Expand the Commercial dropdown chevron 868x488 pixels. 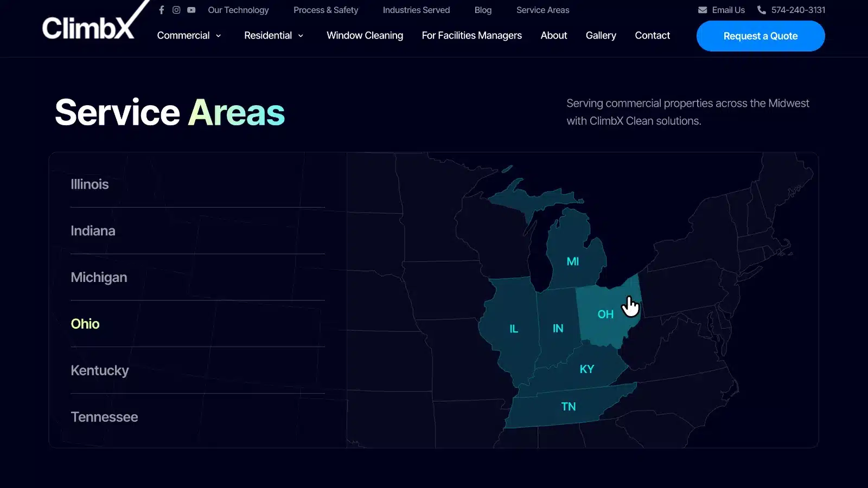[x=219, y=36]
